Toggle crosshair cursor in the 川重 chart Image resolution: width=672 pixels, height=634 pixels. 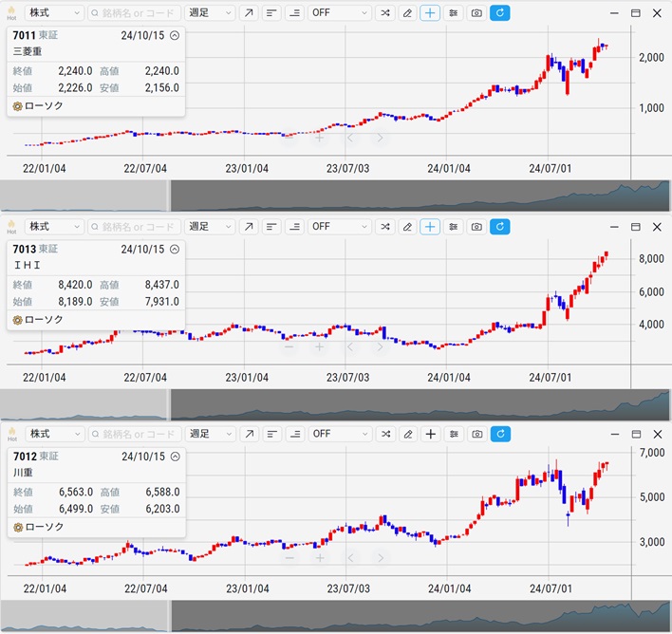point(431,434)
